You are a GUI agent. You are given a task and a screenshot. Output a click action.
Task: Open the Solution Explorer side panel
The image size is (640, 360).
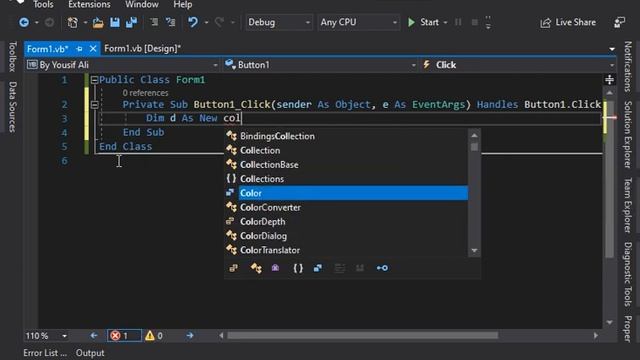coord(628,135)
